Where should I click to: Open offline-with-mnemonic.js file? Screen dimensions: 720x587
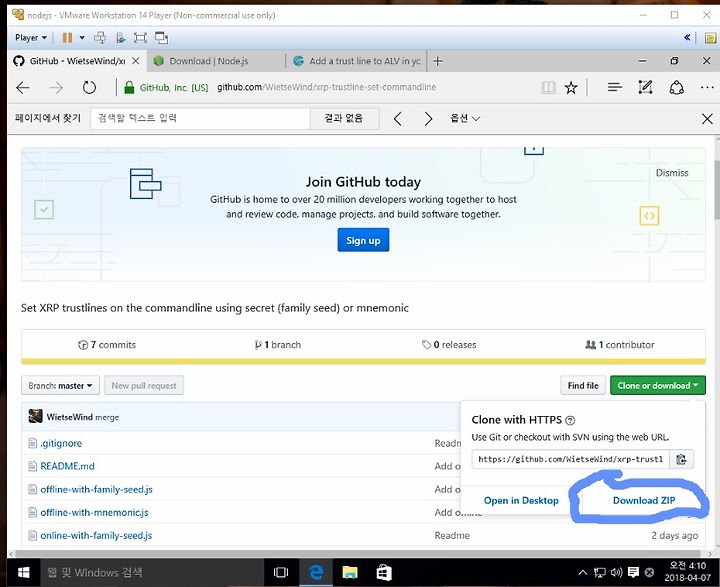pyautogui.click(x=94, y=512)
